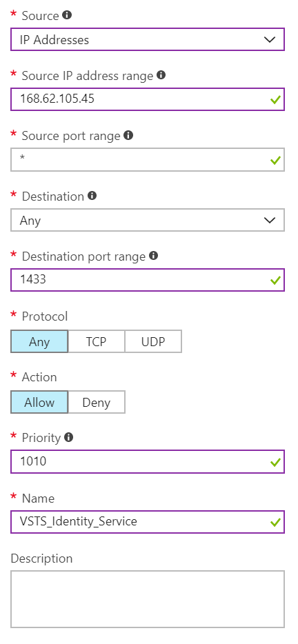298x644 pixels.
Task: Set Action to Deny
Action: pos(96,402)
